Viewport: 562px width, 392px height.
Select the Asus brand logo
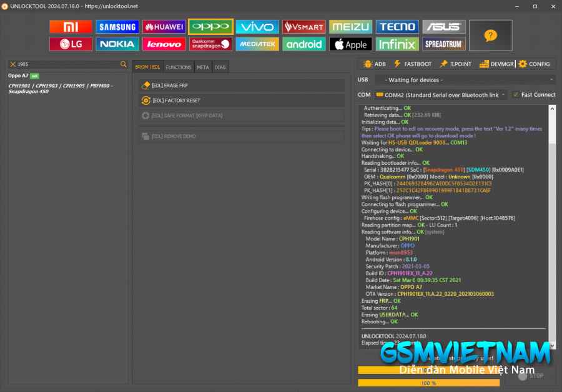click(x=444, y=27)
